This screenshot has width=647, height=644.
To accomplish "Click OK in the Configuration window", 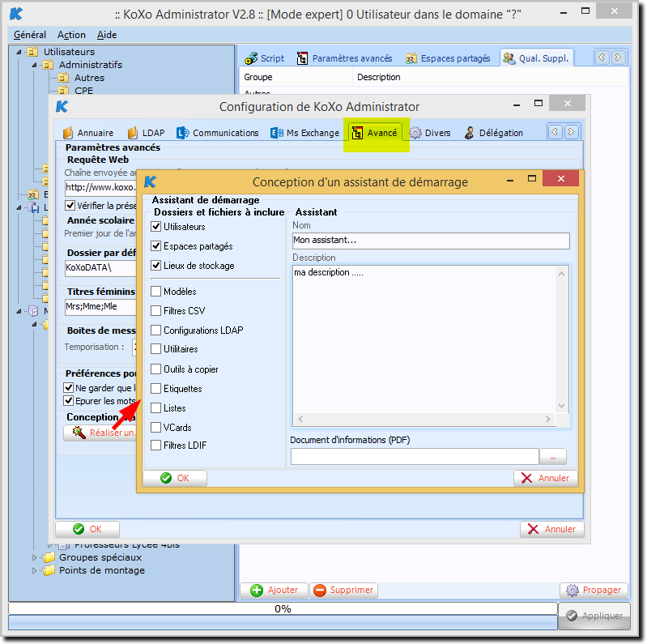I will [87, 529].
